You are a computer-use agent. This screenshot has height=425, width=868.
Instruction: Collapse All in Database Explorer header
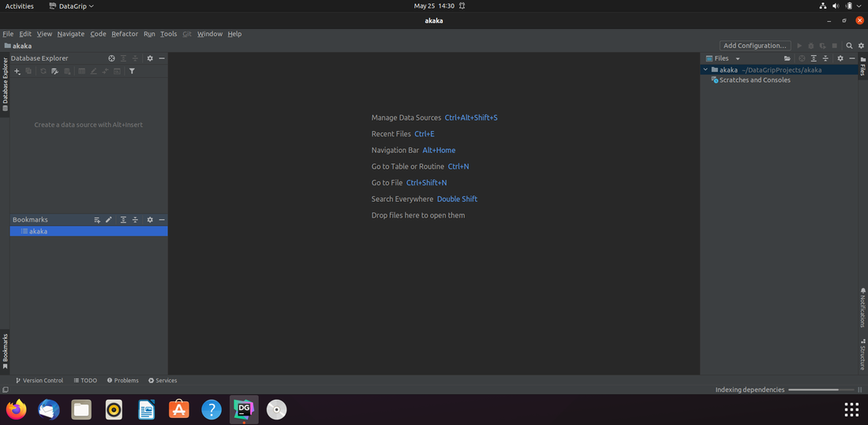click(135, 58)
